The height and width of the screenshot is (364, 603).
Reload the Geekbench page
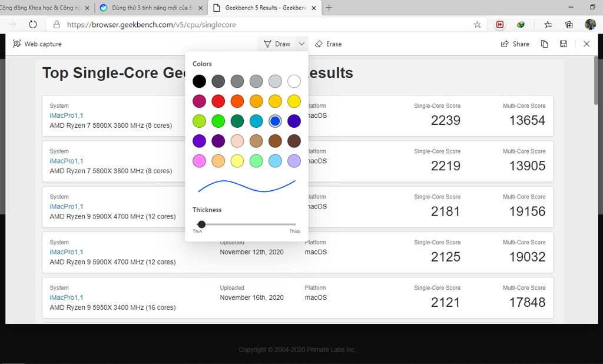click(33, 25)
